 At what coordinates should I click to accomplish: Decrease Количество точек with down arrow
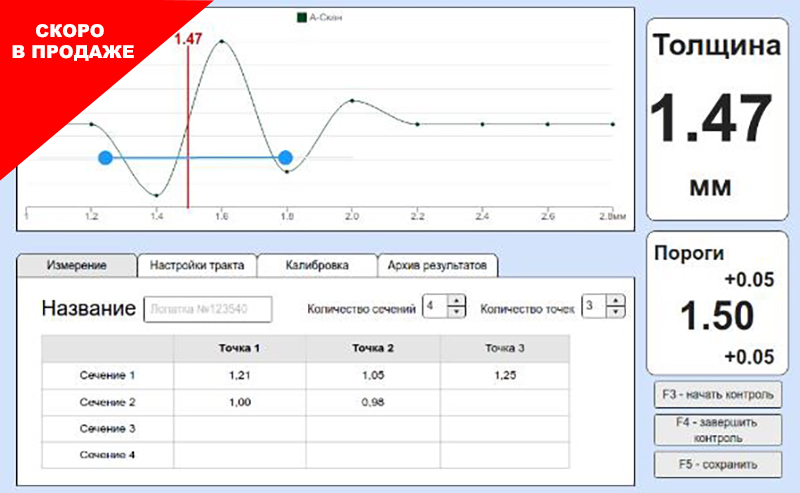(616, 313)
